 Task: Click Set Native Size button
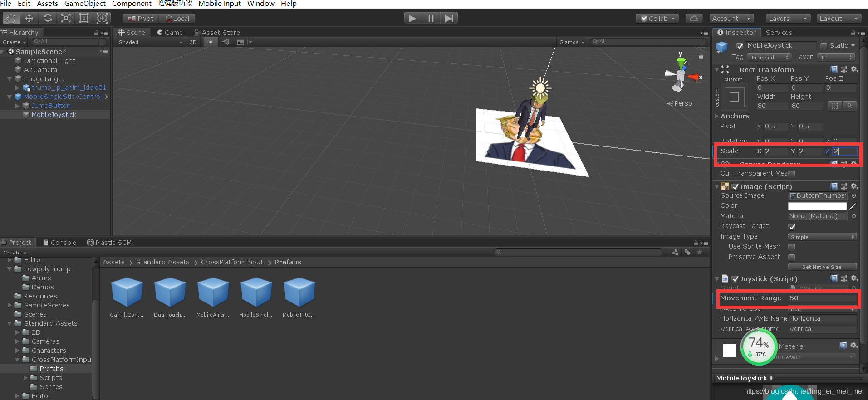pos(822,267)
